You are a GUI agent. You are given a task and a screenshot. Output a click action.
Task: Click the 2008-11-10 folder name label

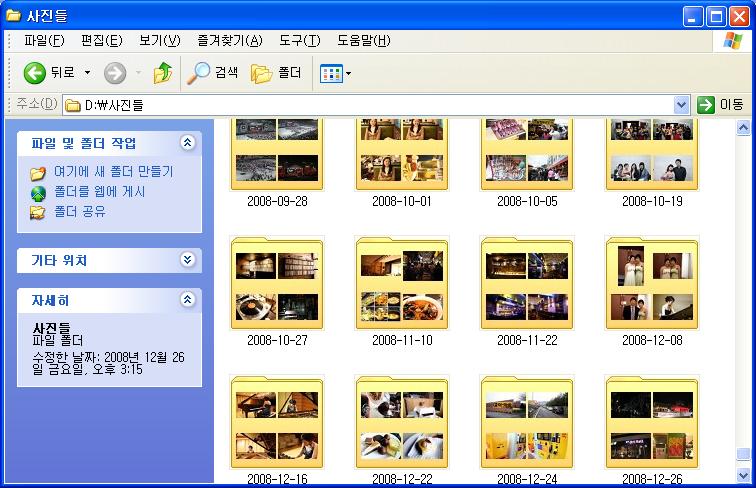pos(402,340)
